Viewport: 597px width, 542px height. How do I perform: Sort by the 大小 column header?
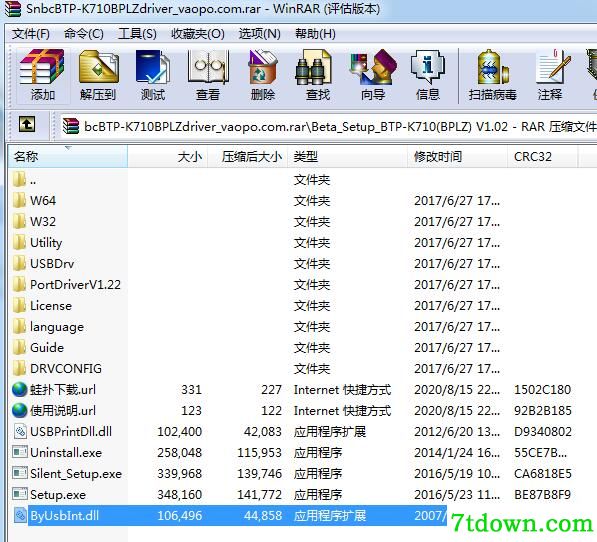[168, 156]
